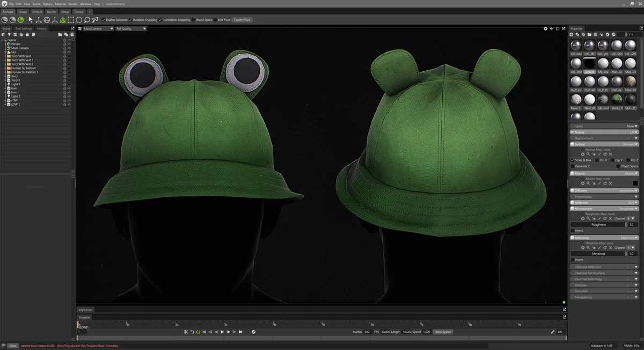Toggle the Enable Selection checkbox
644x350 pixels.
[x=104, y=20]
